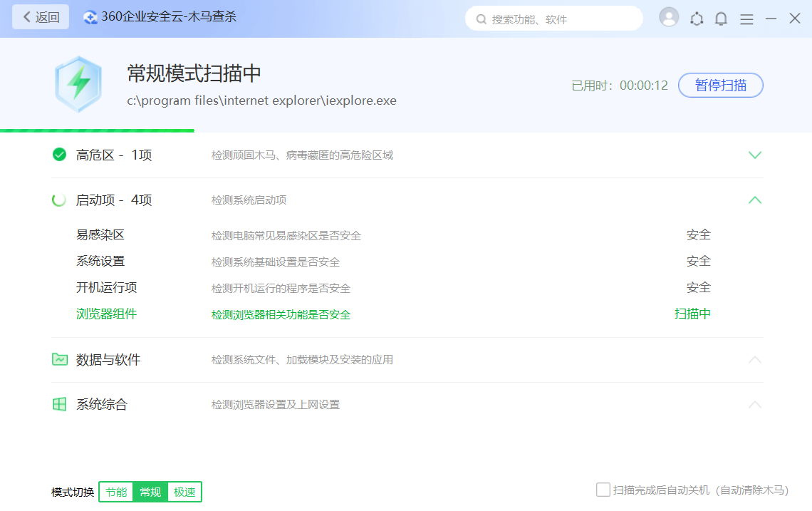Go back using the 返回 button
The height and width of the screenshot is (511, 812).
tap(41, 17)
